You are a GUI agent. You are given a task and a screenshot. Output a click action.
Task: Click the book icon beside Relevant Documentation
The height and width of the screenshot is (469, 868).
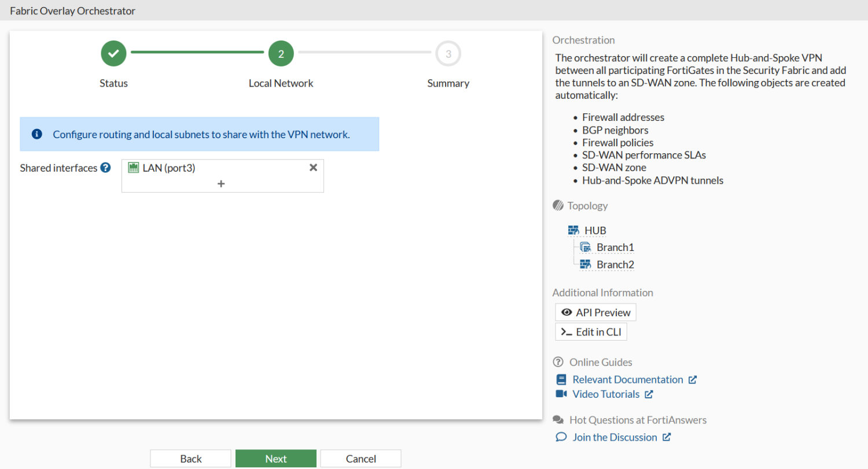pyautogui.click(x=560, y=379)
